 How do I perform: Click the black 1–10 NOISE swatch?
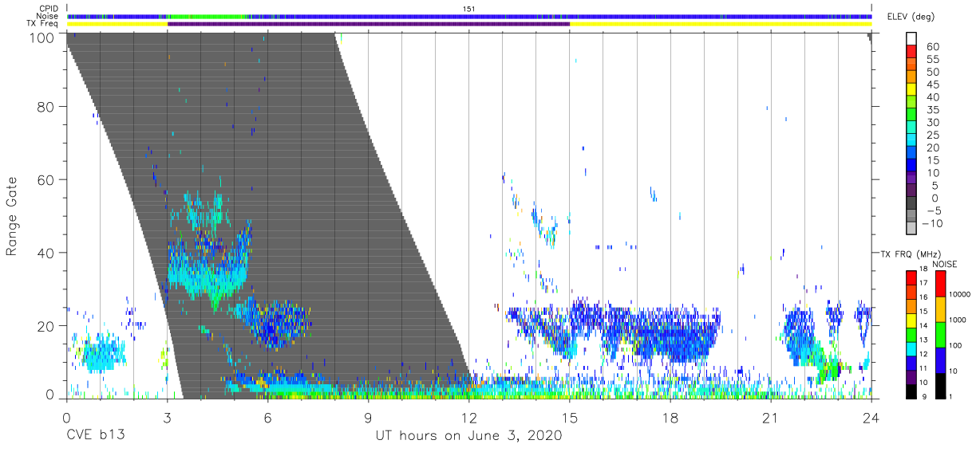coord(939,384)
